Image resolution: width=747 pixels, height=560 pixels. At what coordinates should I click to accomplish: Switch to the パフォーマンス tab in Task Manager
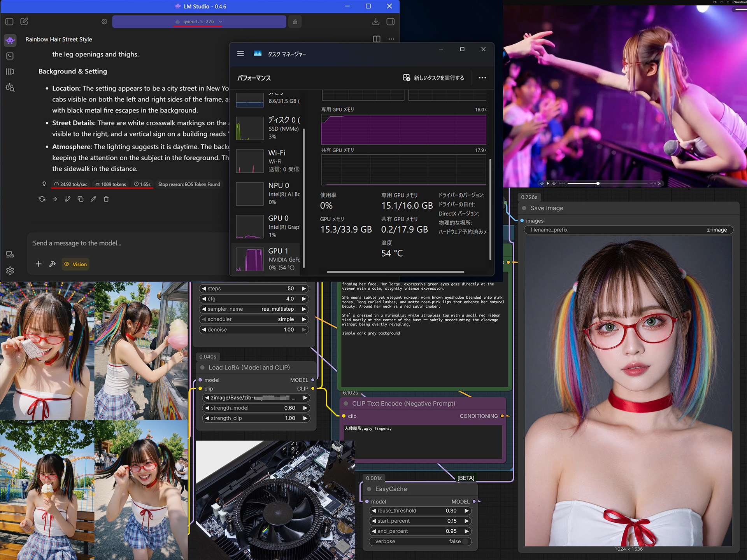254,78
